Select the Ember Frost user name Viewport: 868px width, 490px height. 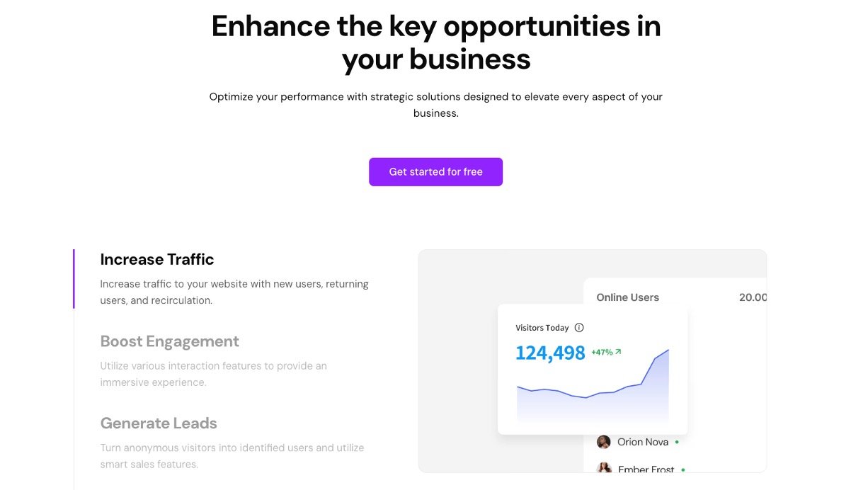tap(646, 469)
